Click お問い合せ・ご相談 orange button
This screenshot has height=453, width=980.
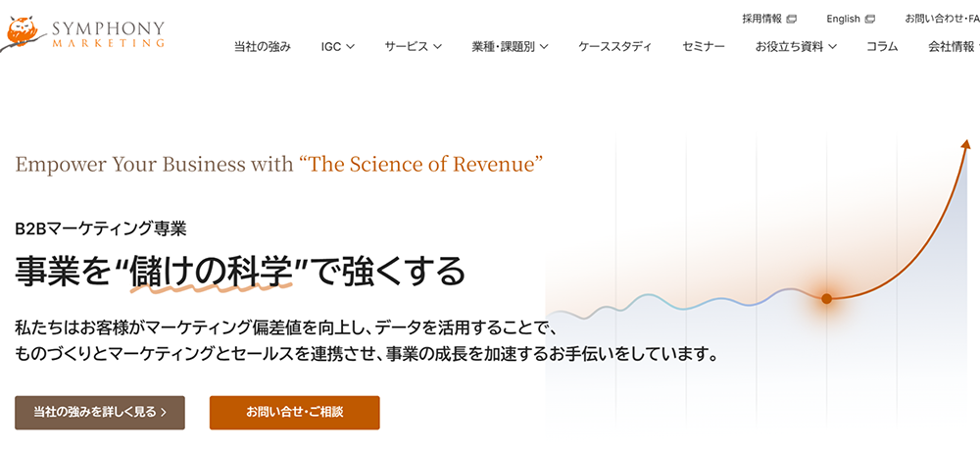[x=294, y=413]
